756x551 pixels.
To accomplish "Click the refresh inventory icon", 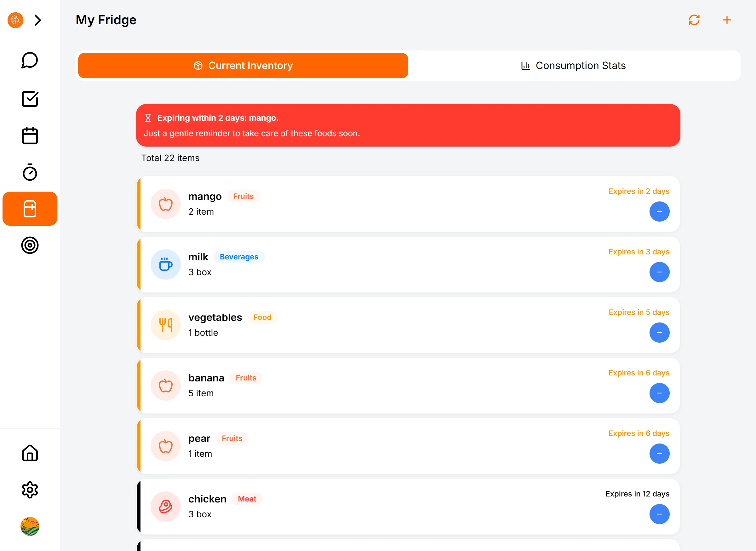I will point(694,20).
